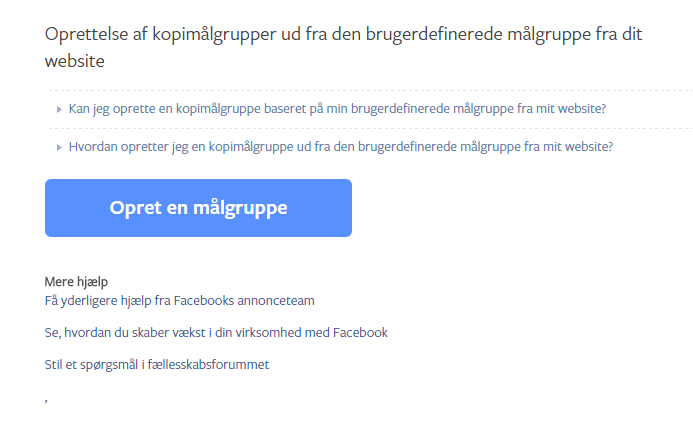Show the answer about whether a kopimålgruppe can be created

[337, 109]
